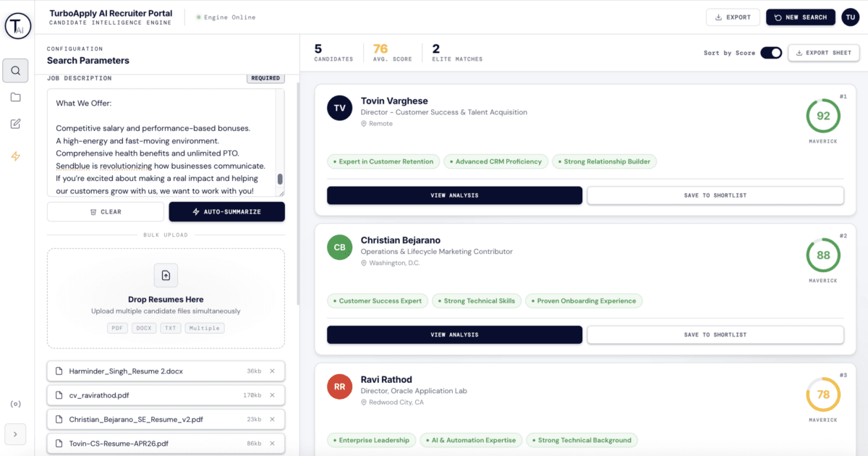Click the 92 score ring
Image resolution: width=868 pixels, height=456 pixels.
click(823, 116)
